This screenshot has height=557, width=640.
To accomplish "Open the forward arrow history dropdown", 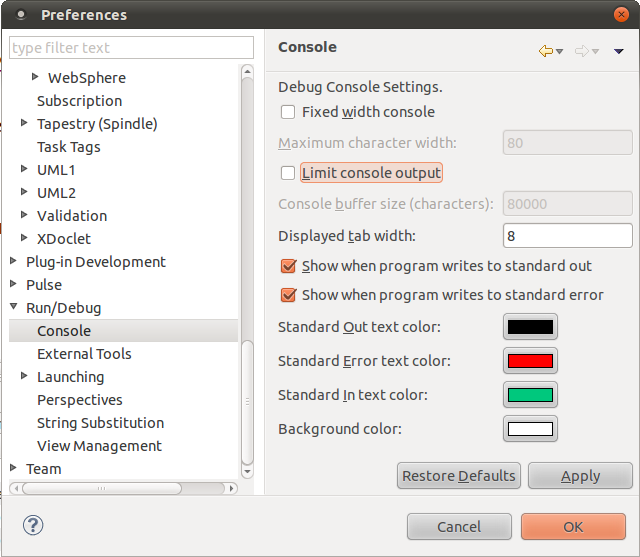I will [596, 52].
